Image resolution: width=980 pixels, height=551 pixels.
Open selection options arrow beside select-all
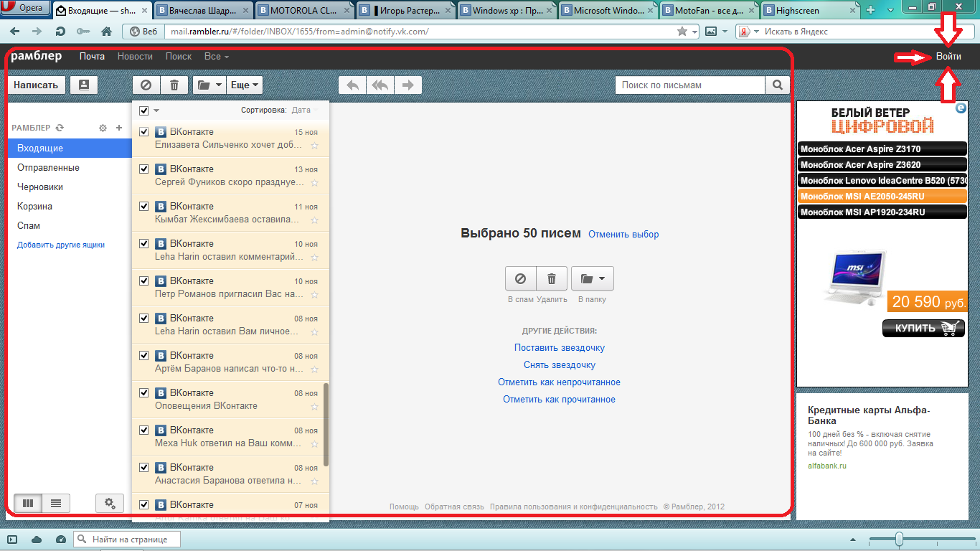click(x=156, y=110)
